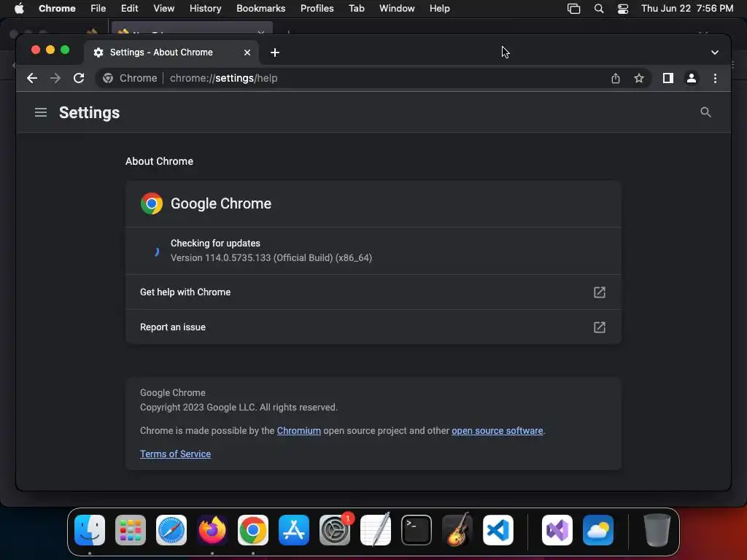Viewport: 747px width, 560px height.
Task: Open the Tab menu
Action: tap(356, 8)
